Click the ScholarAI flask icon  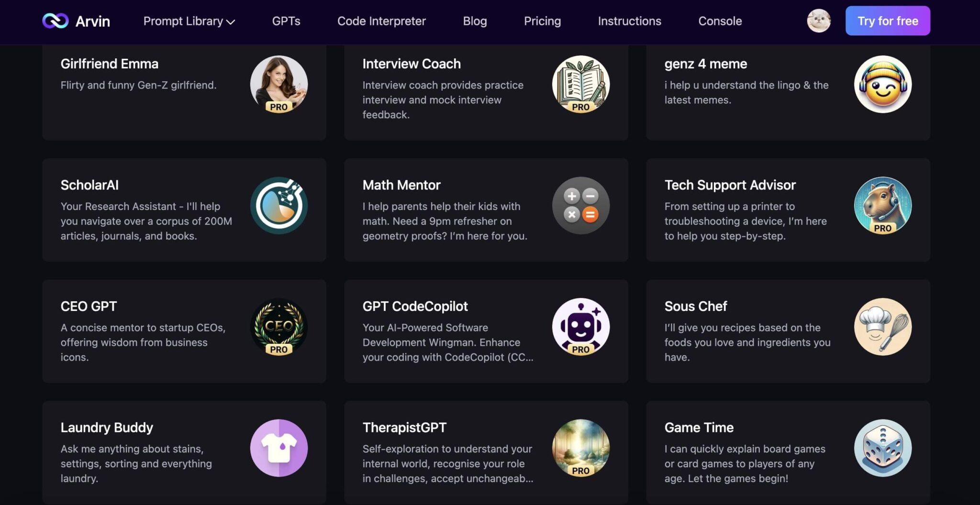[279, 206]
